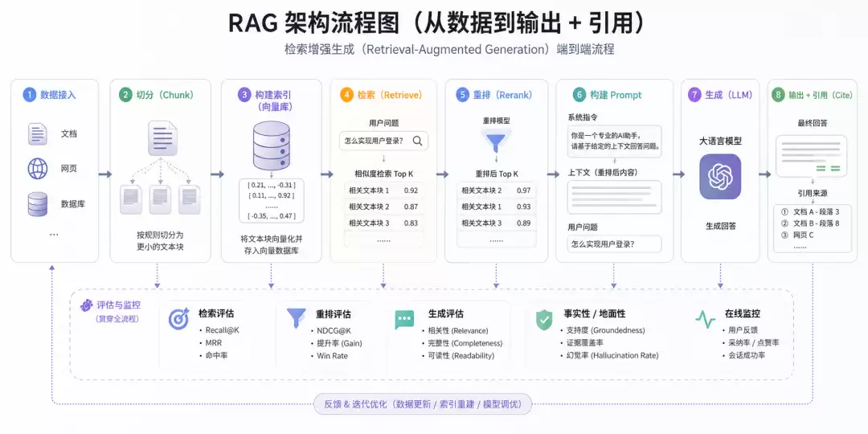Click the 系统指令 text box
This screenshot has height=434, width=868.
pyautogui.click(x=615, y=141)
